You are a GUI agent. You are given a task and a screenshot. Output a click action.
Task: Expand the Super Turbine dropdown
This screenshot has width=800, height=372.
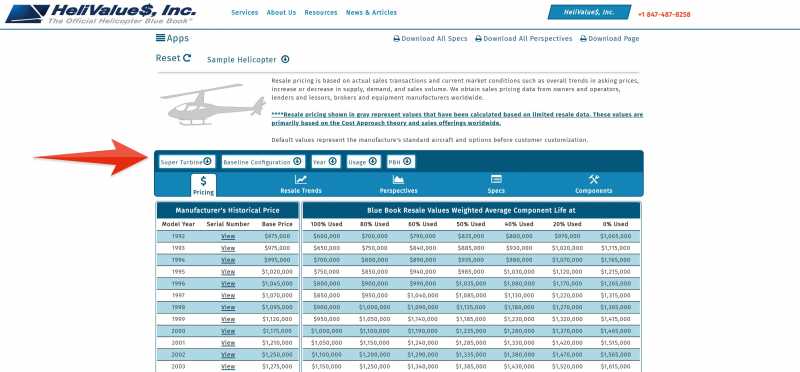(187, 162)
